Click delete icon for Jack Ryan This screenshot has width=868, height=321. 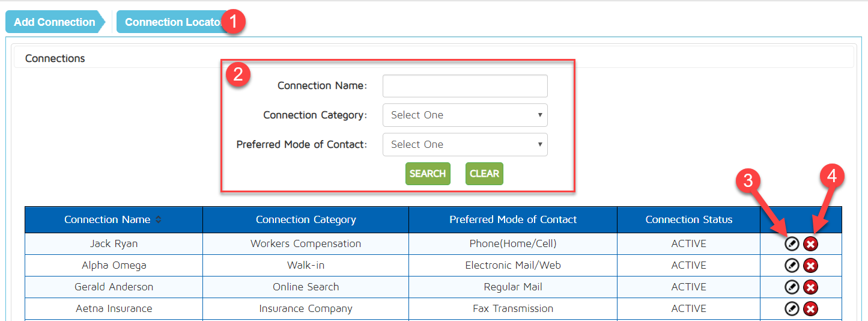coord(811,244)
